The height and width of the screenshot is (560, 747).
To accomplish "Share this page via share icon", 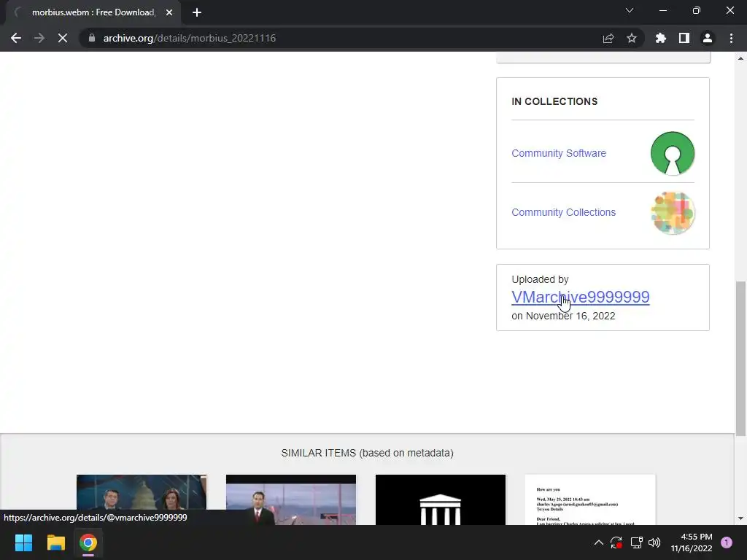I will 608,38.
